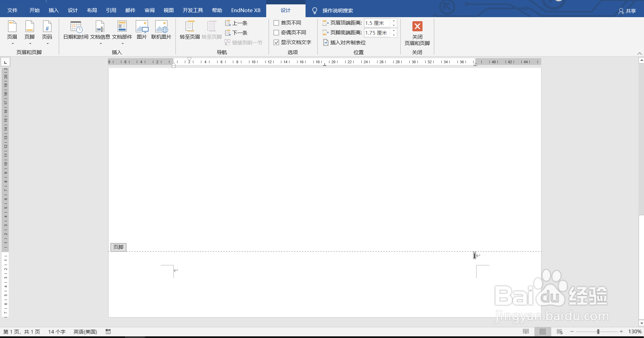
Task: Click the 操作说明搜索 search box
Action: 338,11
